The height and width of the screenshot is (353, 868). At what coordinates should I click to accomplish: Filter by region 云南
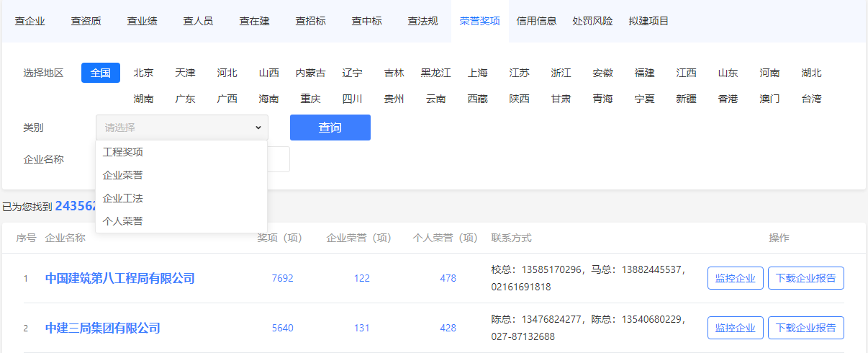[x=436, y=99]
